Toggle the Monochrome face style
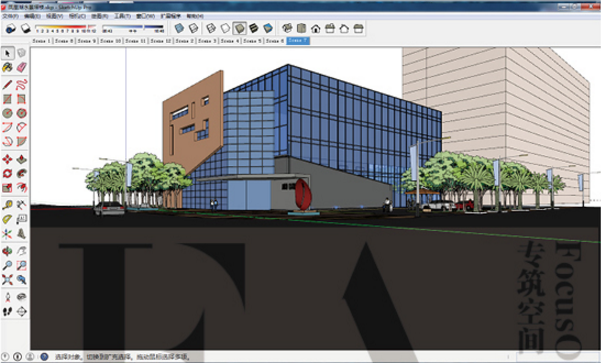The width and height of the screenshot is (601, 363). click(x=268, y=28)
